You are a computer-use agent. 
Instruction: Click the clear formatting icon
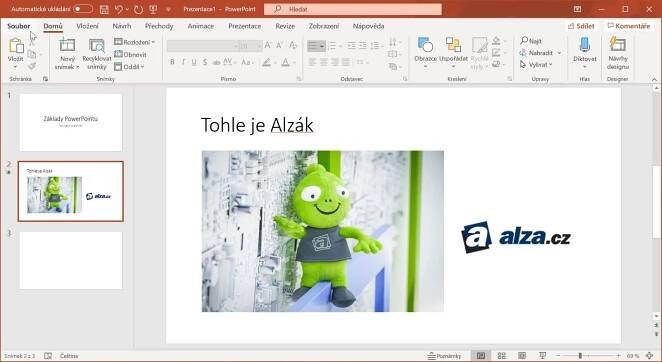[293, 45]
